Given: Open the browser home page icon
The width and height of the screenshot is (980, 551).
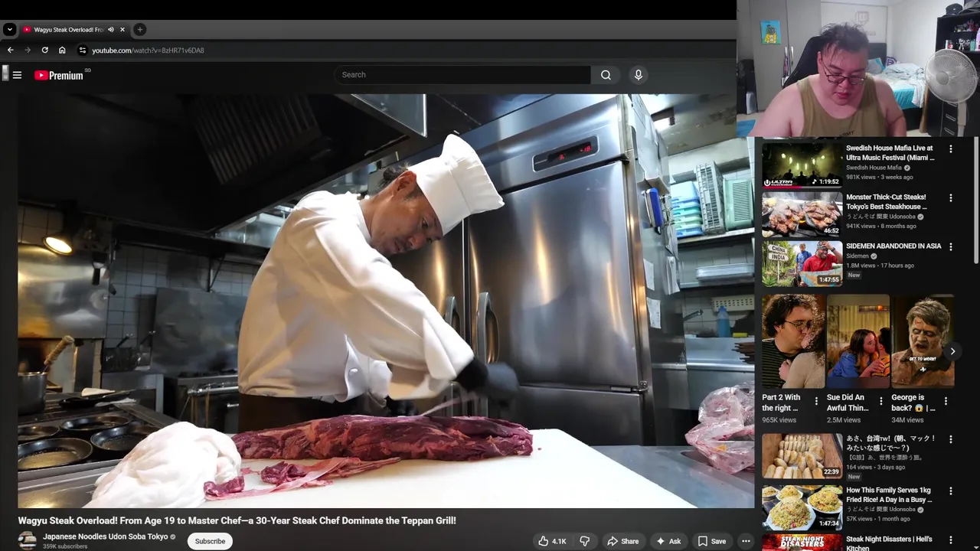Looking at the screenshot, I should (x=62, y=50).
